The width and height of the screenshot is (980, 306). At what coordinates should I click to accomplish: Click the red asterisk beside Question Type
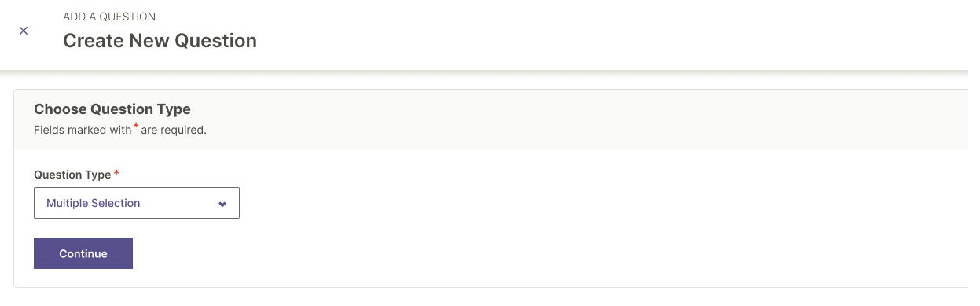[117, 172]
